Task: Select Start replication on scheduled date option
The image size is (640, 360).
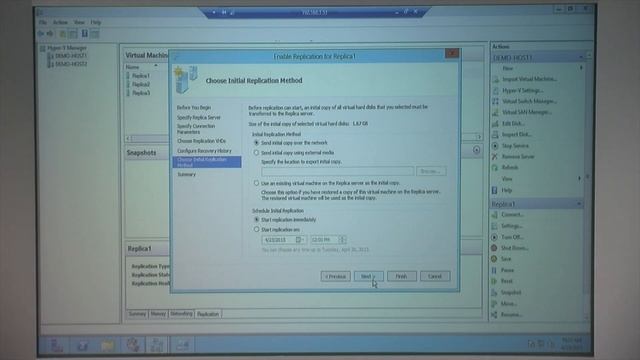Action: click(x=256, y=230)
